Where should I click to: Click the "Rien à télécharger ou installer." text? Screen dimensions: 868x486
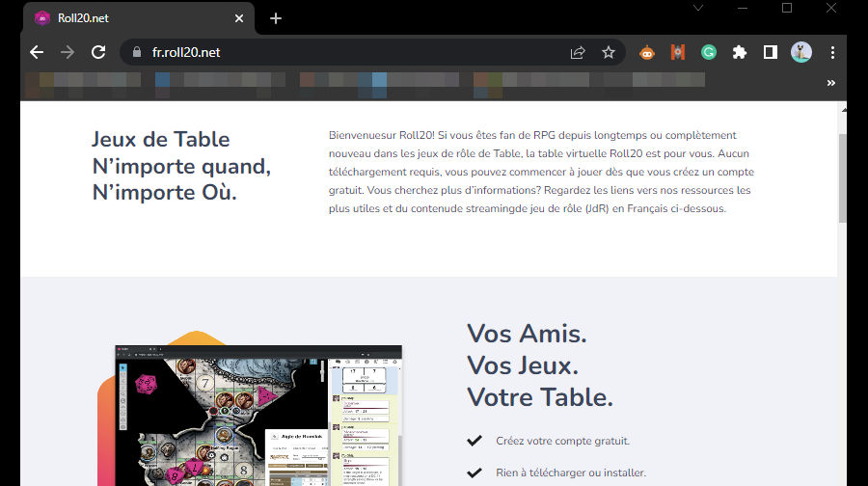[x=571, y=472]
